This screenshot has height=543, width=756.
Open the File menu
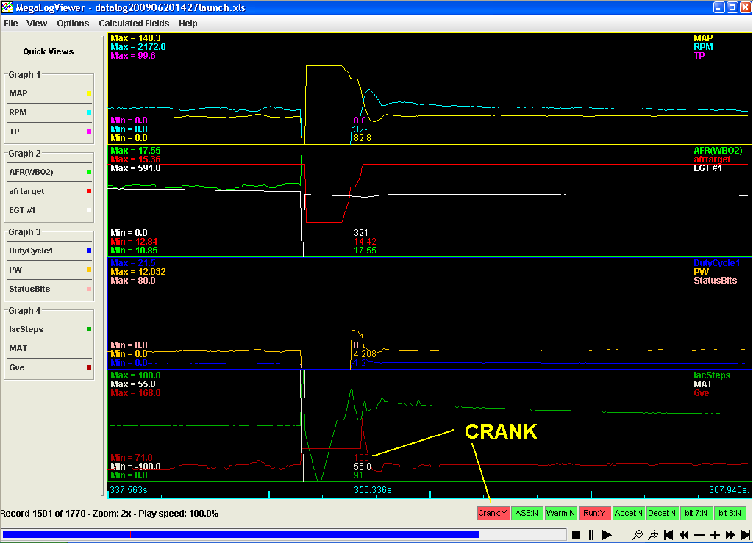(10, 23)
